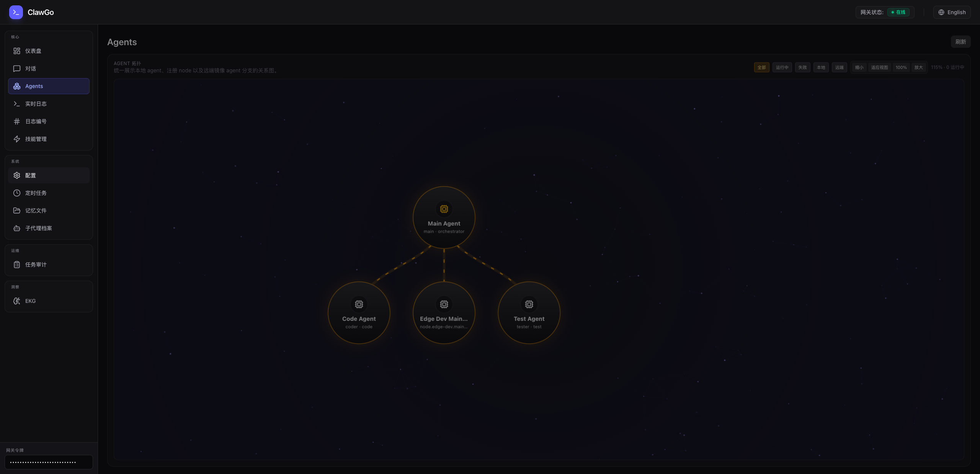Screen dimensions: 980x474
Task: Click the ClawGo logo icon
Action: point(16,12)
